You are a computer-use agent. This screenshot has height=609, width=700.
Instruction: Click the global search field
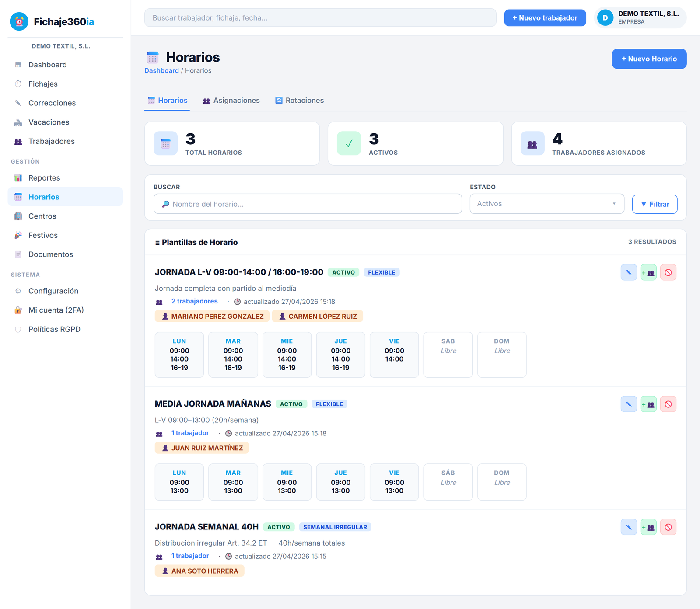[x=320, y=18]
